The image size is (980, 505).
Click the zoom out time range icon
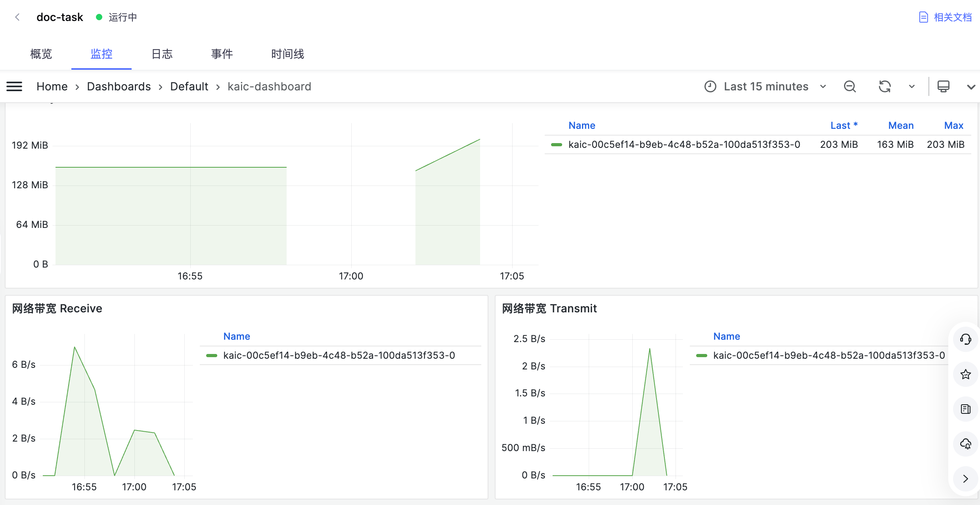point(850,86)
